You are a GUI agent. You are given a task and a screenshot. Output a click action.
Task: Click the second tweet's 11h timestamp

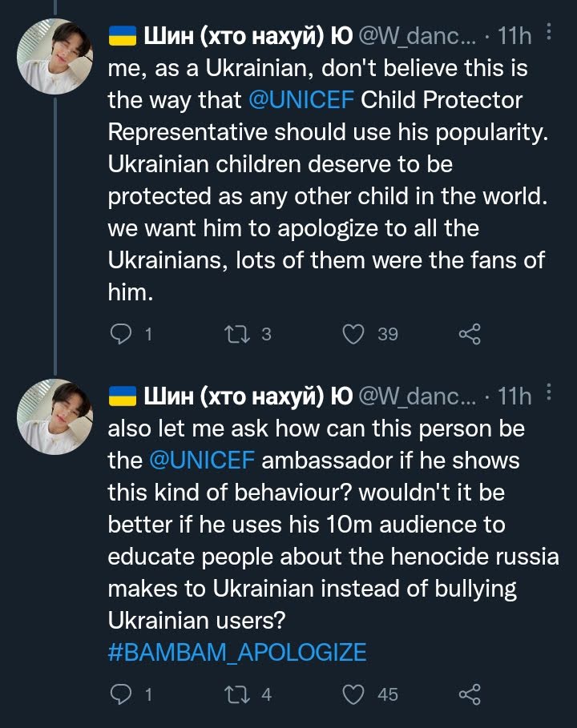(x=514, y=397)
